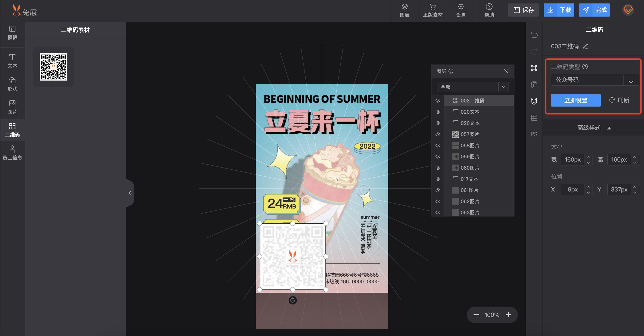Click the redo arrow icon

(534, 51)
